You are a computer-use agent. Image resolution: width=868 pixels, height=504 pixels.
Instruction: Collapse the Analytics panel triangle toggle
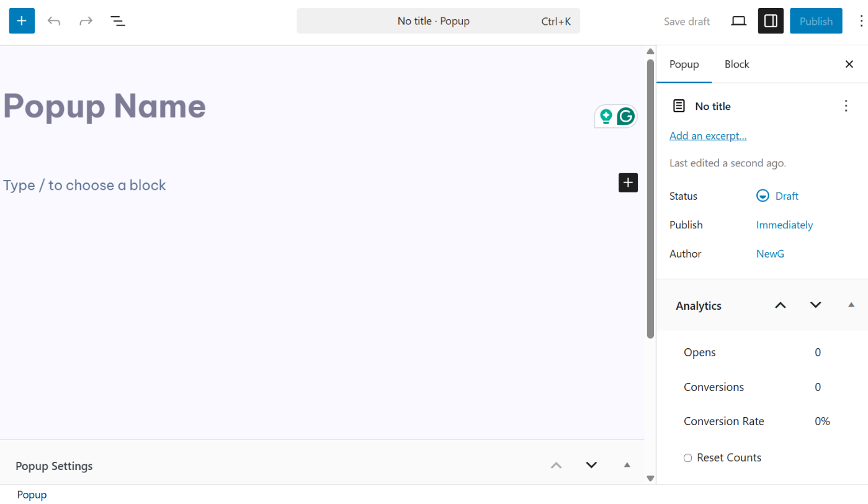click(x=851, y=305)
